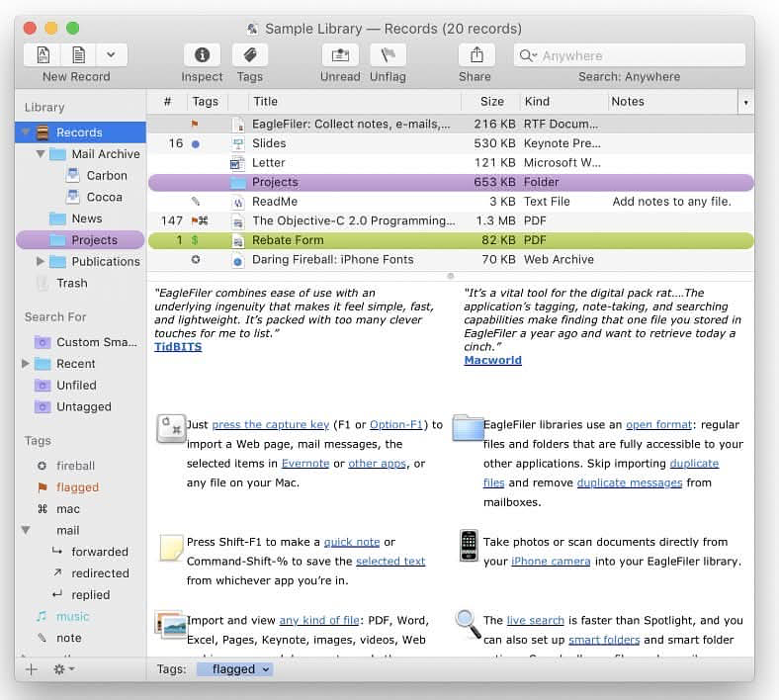This screenshot has height=700, width=779.
Task: Create a new record from text icon
Action: (79, 55)
